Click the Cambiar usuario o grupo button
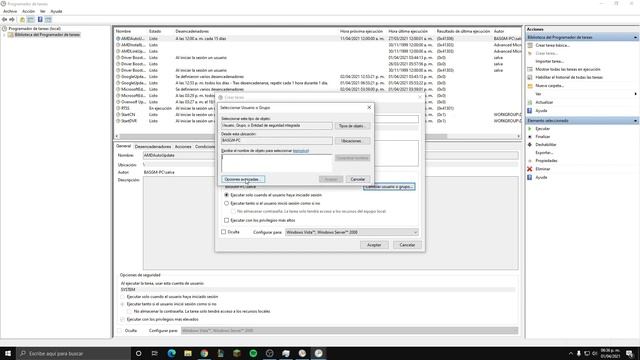This screenshot has height=360, width=640. tap(389, 187)
